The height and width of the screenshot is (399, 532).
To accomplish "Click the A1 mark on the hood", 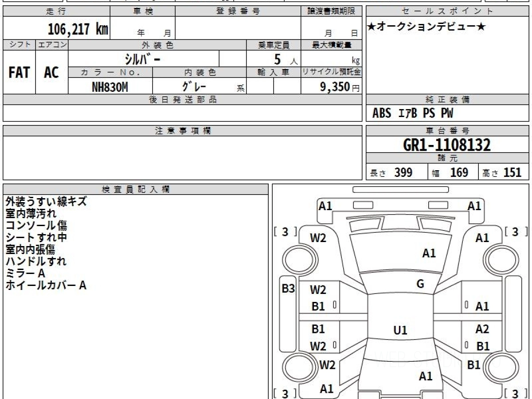I will (429, 253).
